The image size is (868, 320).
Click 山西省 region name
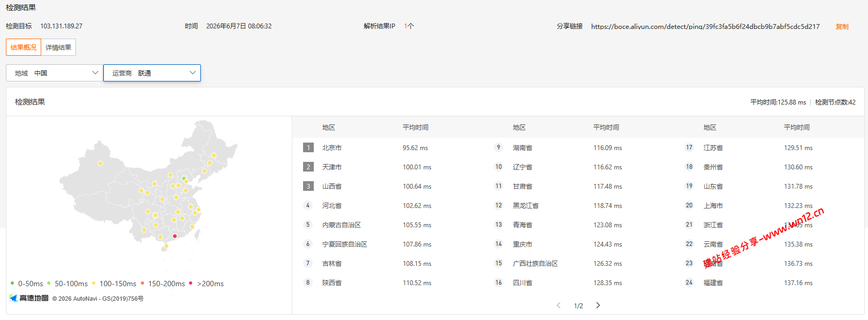[332, 187]
